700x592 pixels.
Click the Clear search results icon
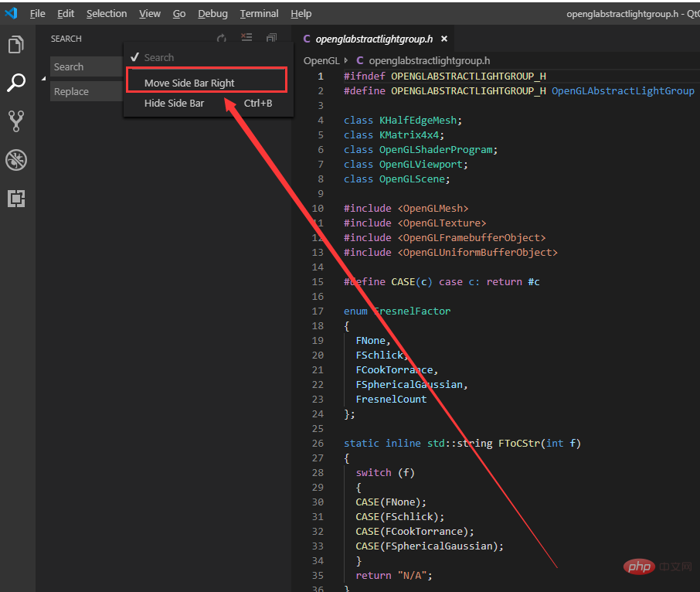(246, 38)
